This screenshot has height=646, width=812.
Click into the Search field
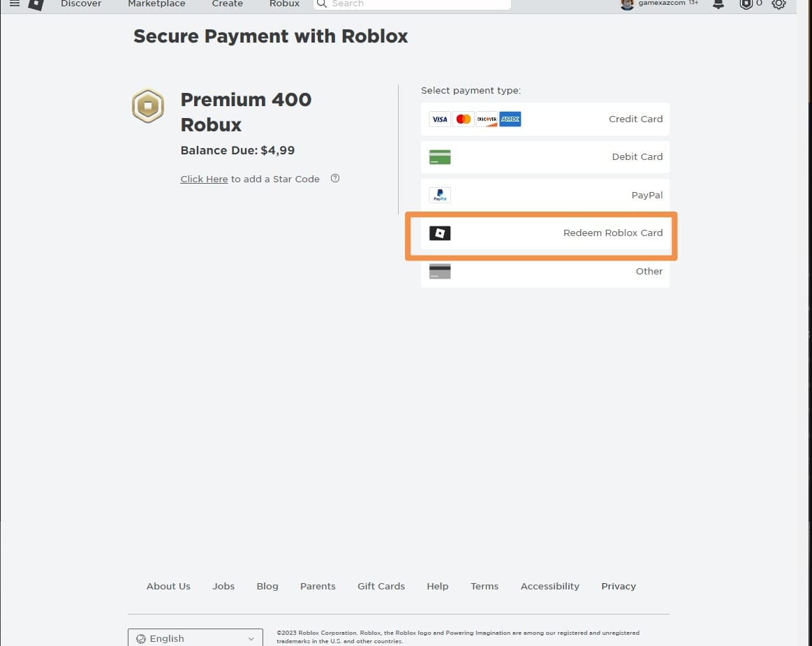(x=412, y=3)
